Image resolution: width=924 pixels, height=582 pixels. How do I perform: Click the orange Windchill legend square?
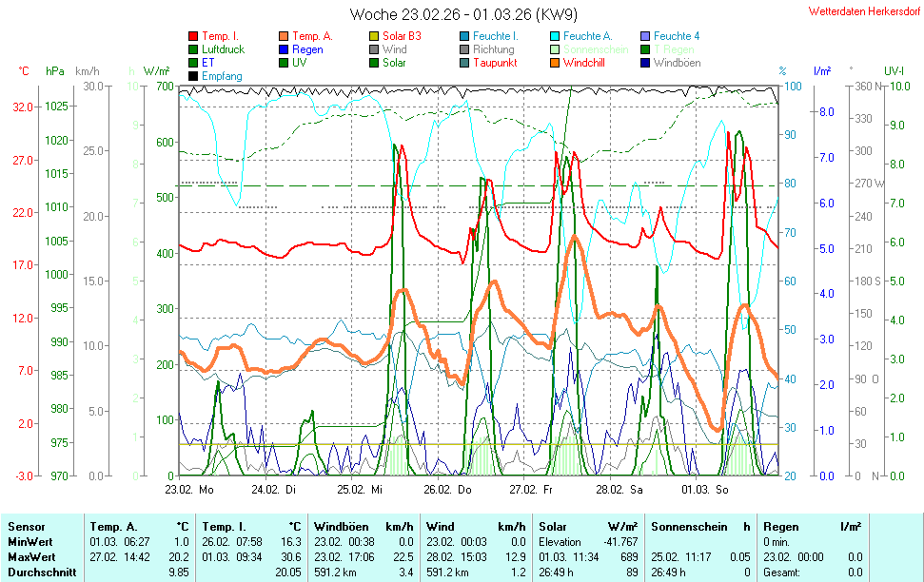555,63
